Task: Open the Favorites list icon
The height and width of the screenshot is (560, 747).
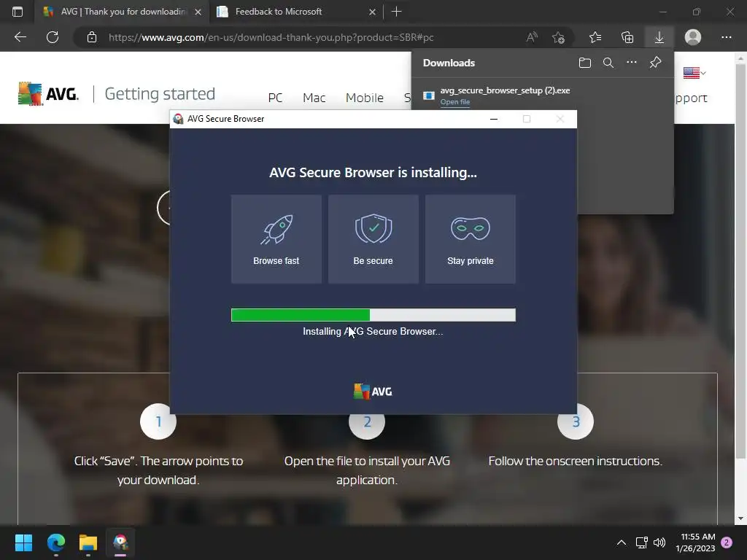Action: tap(595, 37)
